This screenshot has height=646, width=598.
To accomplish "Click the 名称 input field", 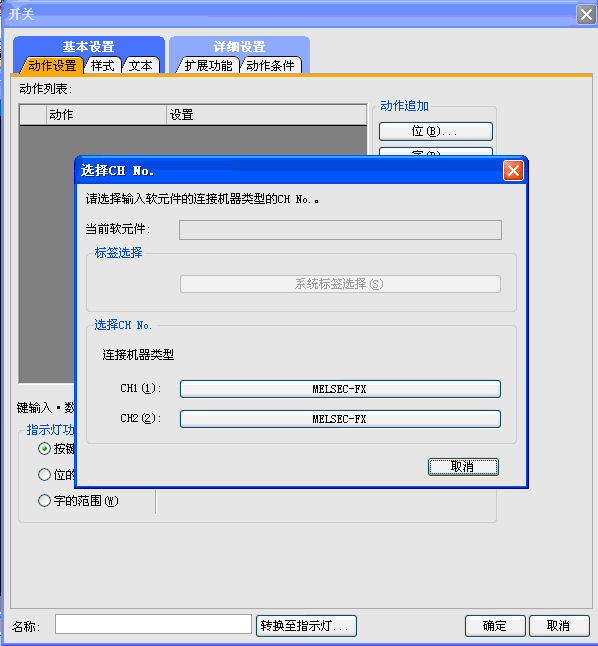I will pyautogui.click(x=153, y=624).
